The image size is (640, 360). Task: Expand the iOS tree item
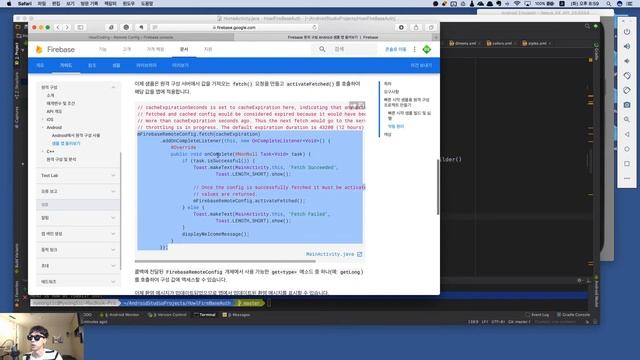43,120
